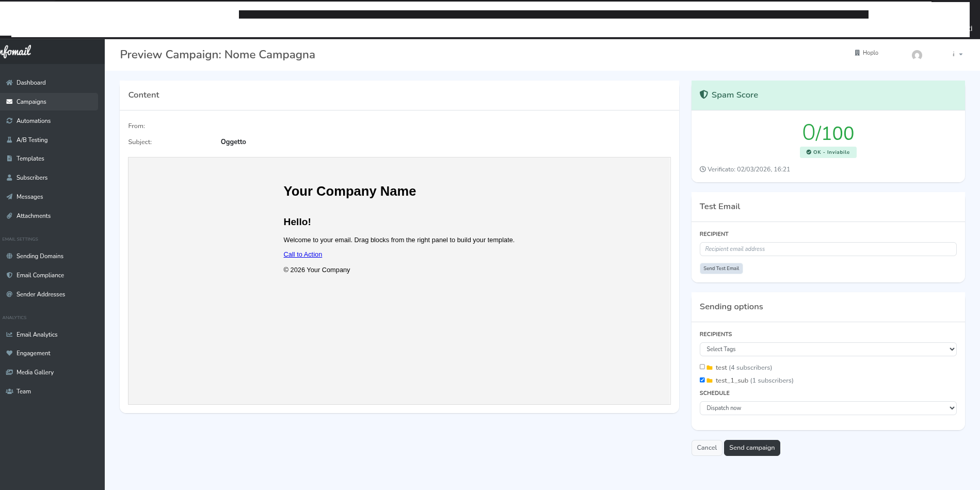Click the Spam Score shield icon

coord(703,94)
